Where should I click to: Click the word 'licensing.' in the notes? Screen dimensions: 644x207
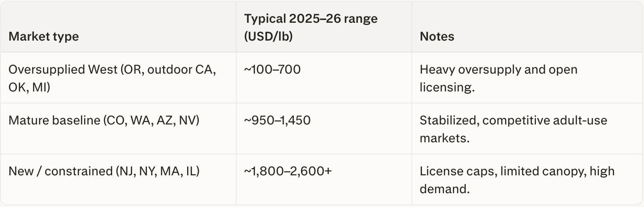(447, 87)
